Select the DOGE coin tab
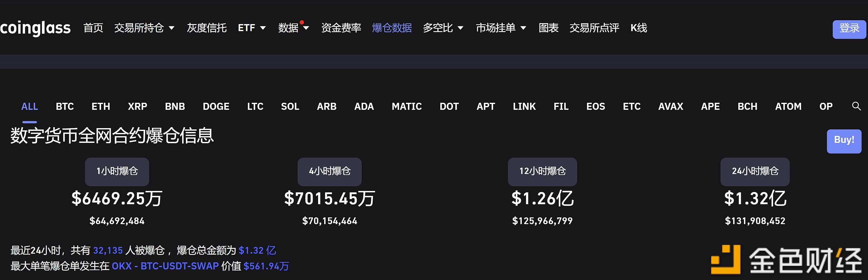This screenshot has height=280, width=868. [x=216, y=107]
